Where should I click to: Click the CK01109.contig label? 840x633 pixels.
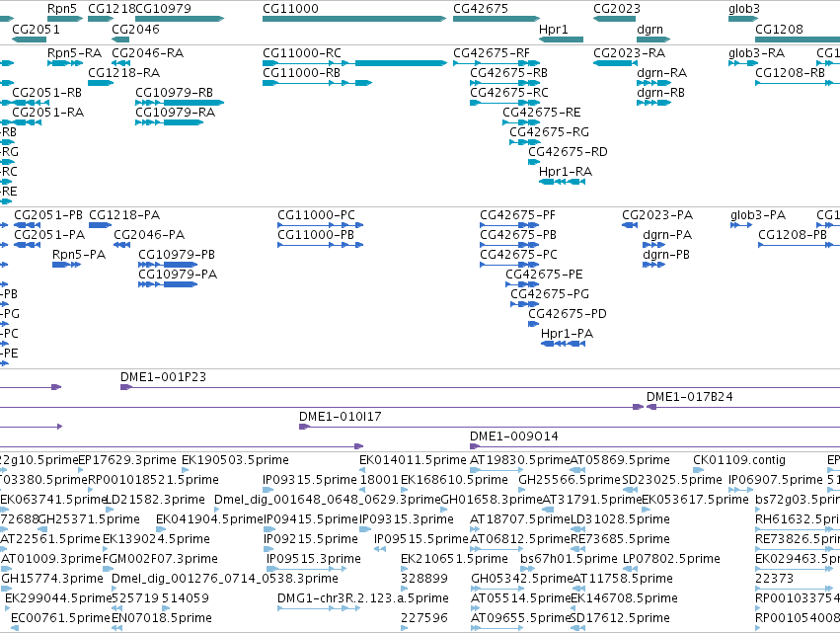click(738, 460)
